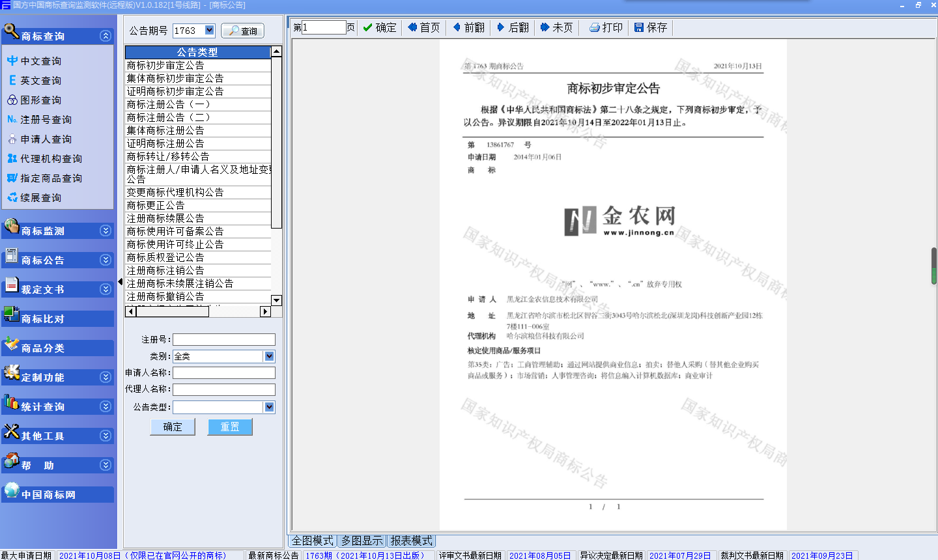The image size is (938, 560).
Task: Expand the 裁定文书 panel chevron
Action: [106, 289]
